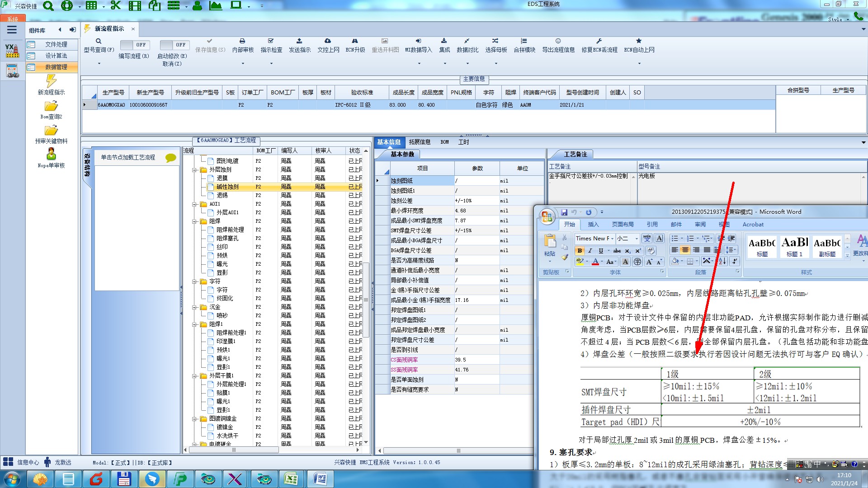Collapse the 外层干膜1 tree node
Image resolution: width=868 pixels, height=488 pixels.
194,376
